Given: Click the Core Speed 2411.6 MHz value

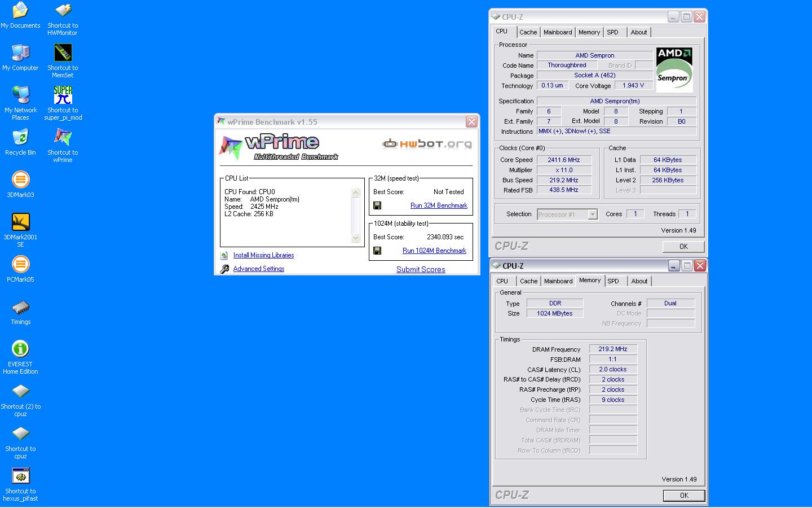Looking at the screenshot, I should (564, 160).
